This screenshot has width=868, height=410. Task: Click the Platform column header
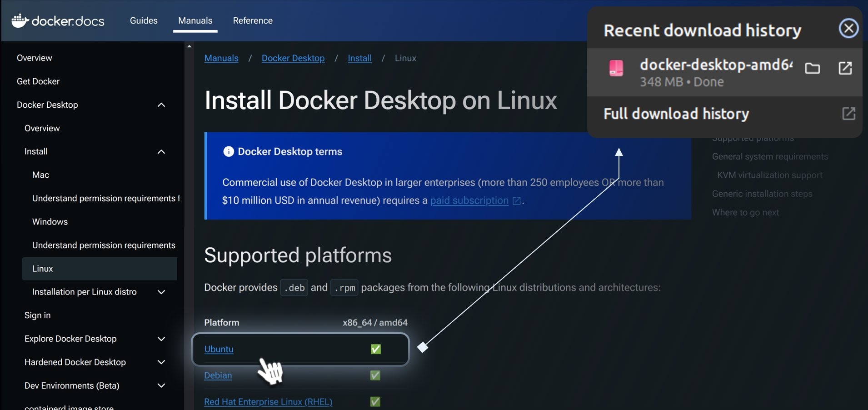(222, 323)
